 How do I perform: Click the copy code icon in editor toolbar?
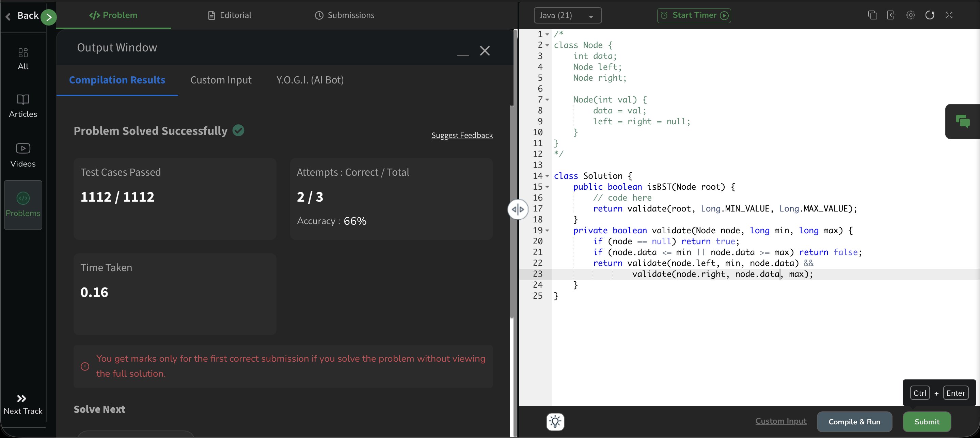872,15
